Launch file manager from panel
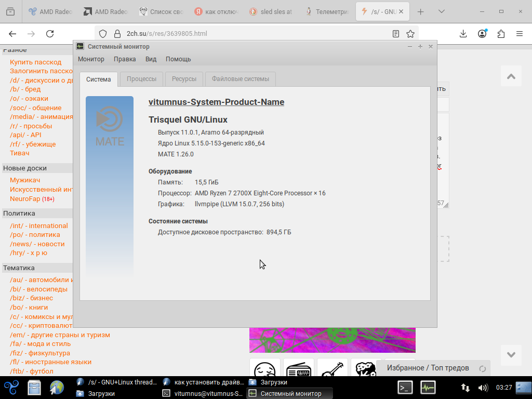532x399 pixels. (x=34, y=388)
